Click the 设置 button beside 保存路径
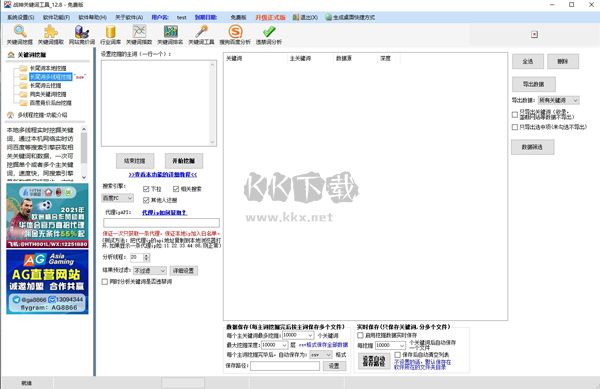The height and width of the screenshot is (389, 600). [x=334, y=366]
